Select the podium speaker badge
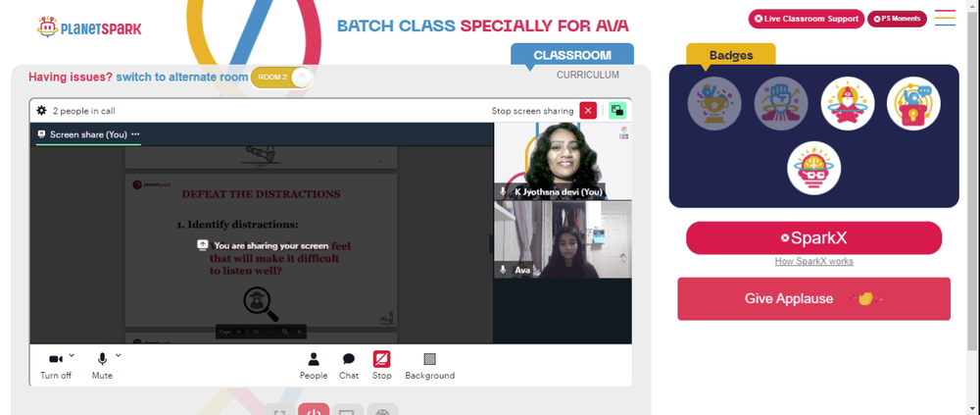This screenshot has width=980, height=415. point(913,103)
